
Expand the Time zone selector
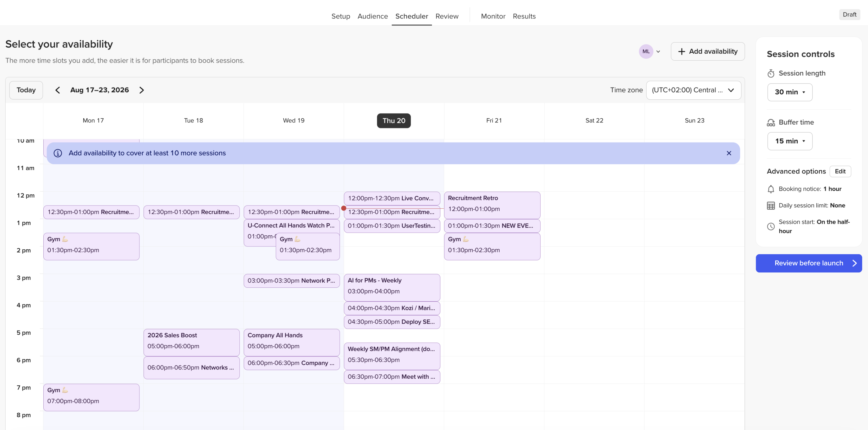tap(693, 90)
